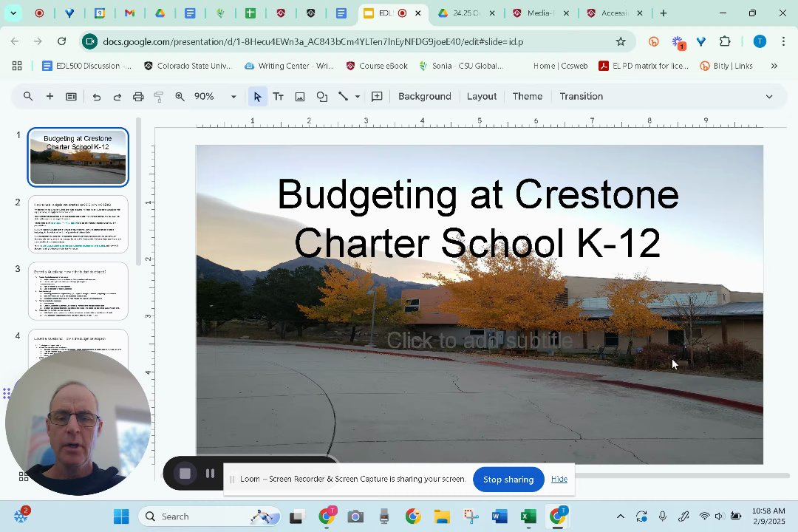The image size is (798, 532).
Task: Open the zoom level dropdown
Action: pos(233,97)
